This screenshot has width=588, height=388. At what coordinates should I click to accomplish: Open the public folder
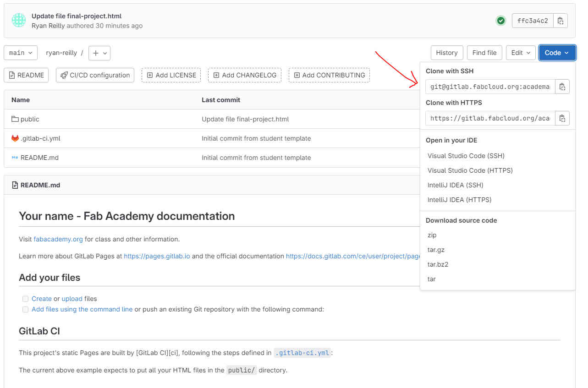pyautogui.click(x=30, y=119)
